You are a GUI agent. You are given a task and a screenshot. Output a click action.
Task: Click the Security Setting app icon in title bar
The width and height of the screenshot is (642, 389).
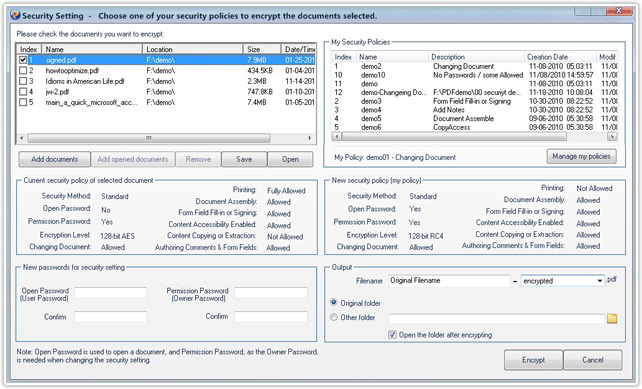[x=16, y=15]
